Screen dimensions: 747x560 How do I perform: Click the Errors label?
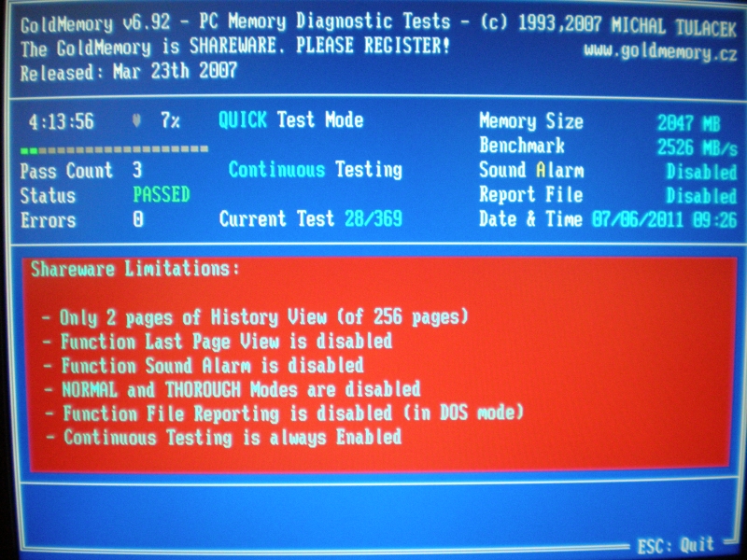pyautogui.click(x=49, y=220)
